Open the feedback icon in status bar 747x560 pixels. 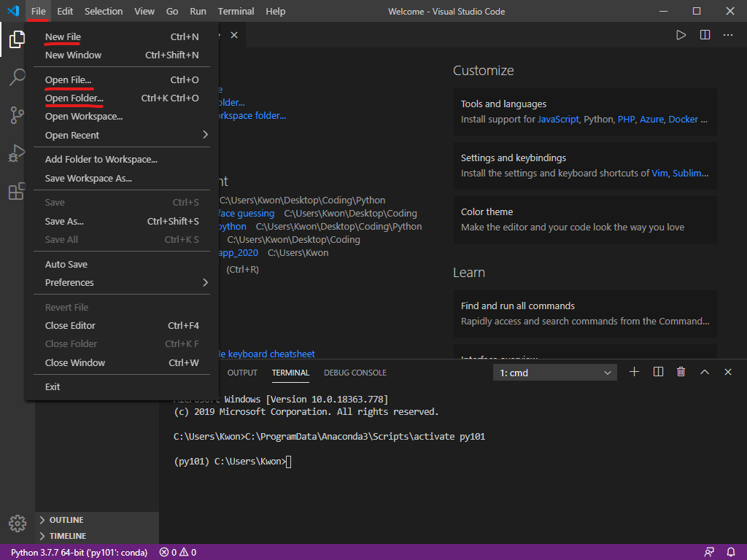point(709,552)
